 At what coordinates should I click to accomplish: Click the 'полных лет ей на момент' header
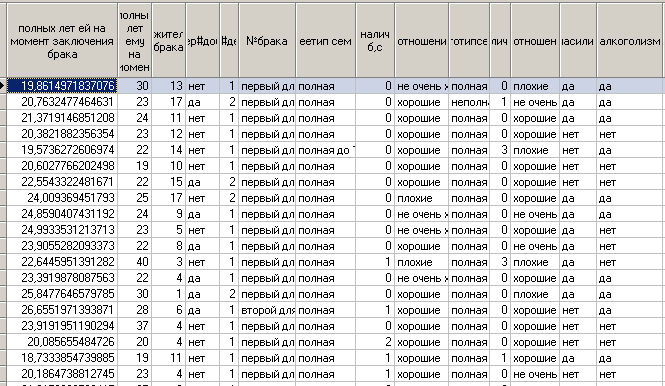[x=62, y=41]
